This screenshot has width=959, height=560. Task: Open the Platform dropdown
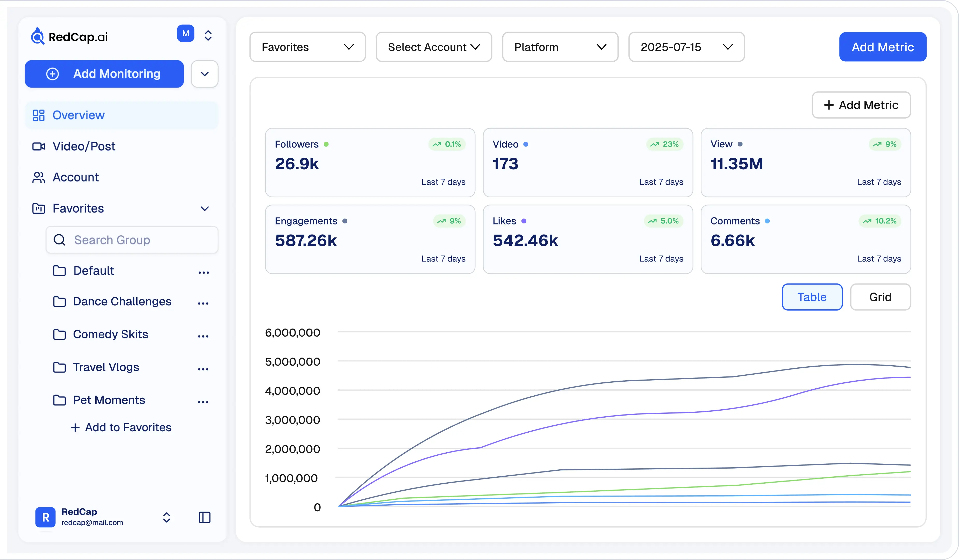pyautogui.click(x=560, y=47)
